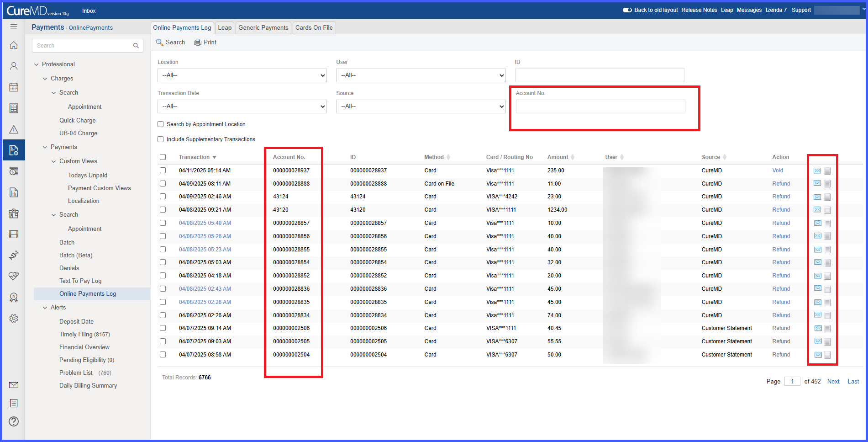The image size is (868, 442).
Task: Open the Transaction Date dropdown
Action: point(242,107)
